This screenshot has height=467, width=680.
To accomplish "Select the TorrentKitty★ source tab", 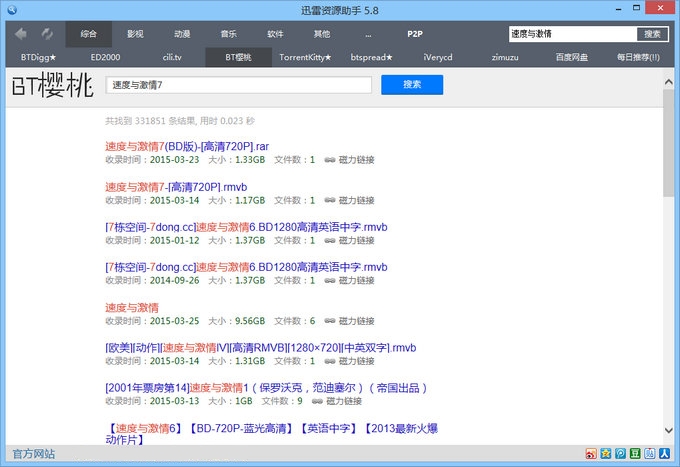I will click(x=305, y=57).
